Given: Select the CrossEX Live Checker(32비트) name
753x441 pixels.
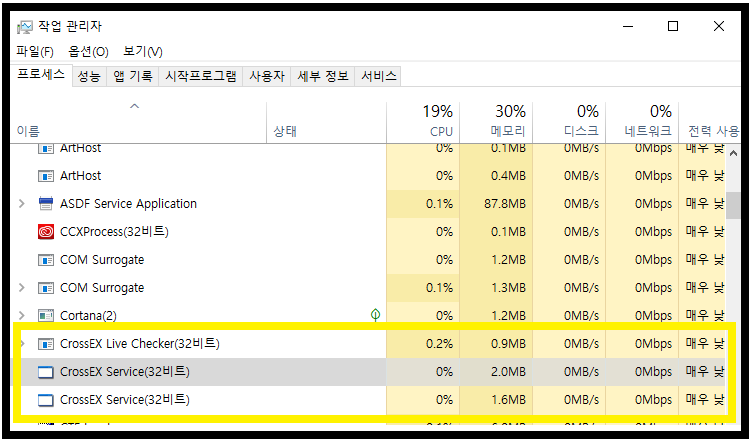Looking at the screenshot, I should [x=140, y=344].
